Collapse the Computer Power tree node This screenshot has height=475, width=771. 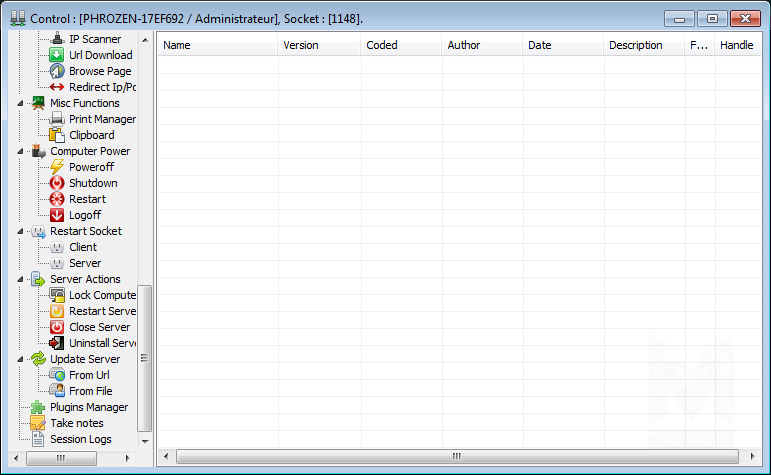(x=22, y=151)
